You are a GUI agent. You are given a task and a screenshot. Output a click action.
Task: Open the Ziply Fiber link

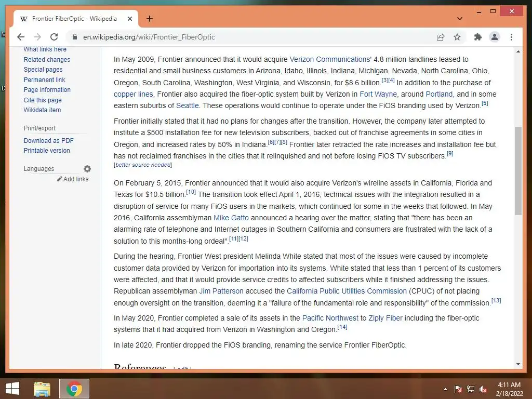[385, 318]
